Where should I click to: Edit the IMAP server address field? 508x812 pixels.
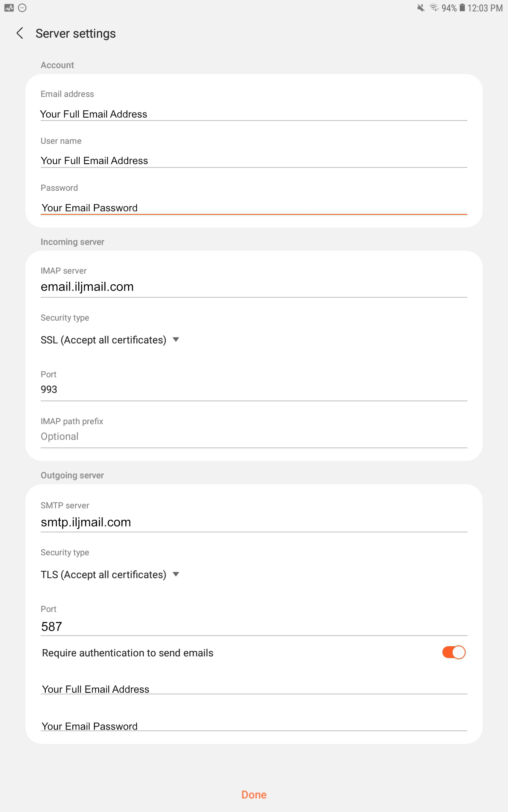(254, 287)
